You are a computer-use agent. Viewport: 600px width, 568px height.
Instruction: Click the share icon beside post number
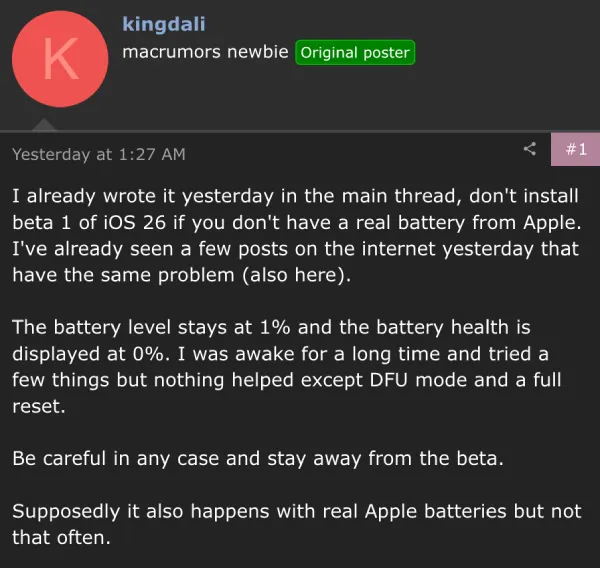530,149
